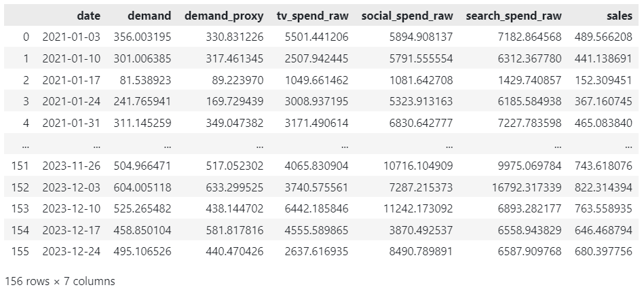Click the 156 rows × 7 columns summary
This screenshot has width=644, height=298.
click(60, 281)
